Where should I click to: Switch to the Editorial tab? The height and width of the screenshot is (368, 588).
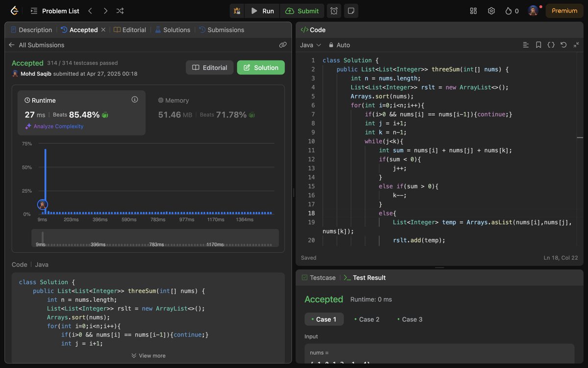point(130,30)
